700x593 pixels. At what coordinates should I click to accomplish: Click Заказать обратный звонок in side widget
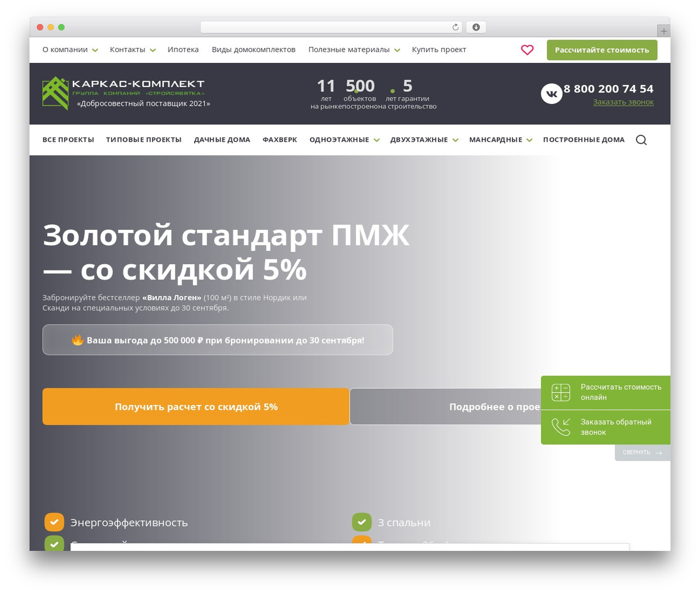605,427
